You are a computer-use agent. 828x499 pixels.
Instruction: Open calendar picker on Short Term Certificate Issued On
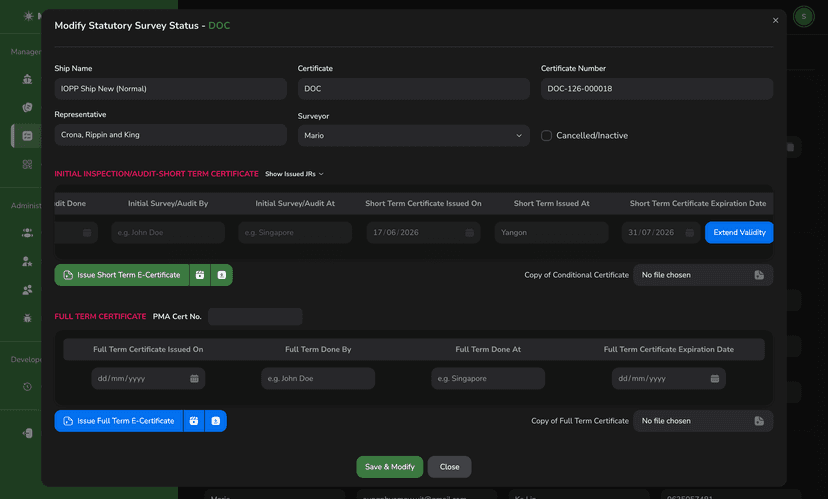tap(469, 233)
